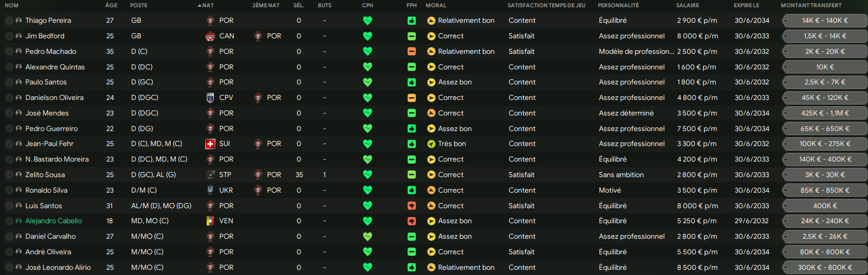The height and width of the screenshot is (275, 868).
Task: Click the 14K € - 140K € value bar
Action: click(x=825, y=21)
